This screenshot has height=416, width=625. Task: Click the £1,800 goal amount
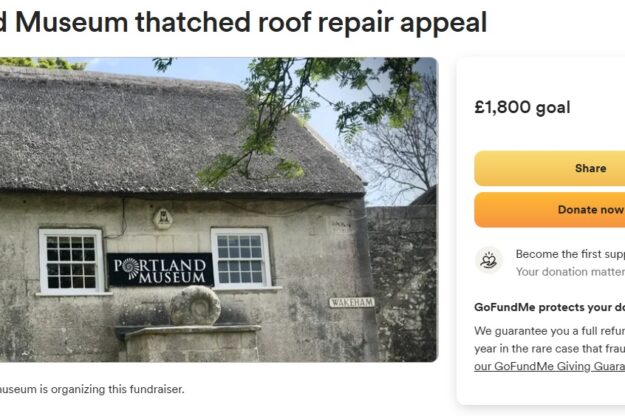(x=521, y=107)
